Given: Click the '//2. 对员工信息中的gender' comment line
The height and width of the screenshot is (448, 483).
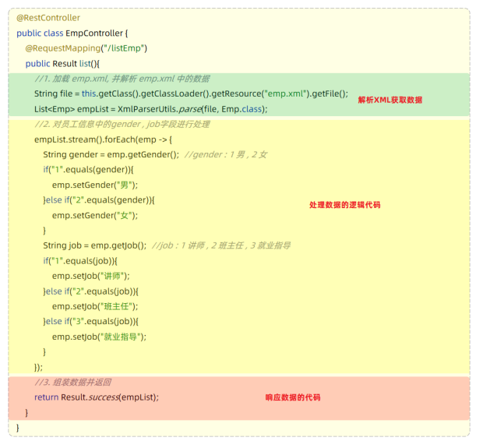Looking at the screenshot, I should click(x=122, y=124).
